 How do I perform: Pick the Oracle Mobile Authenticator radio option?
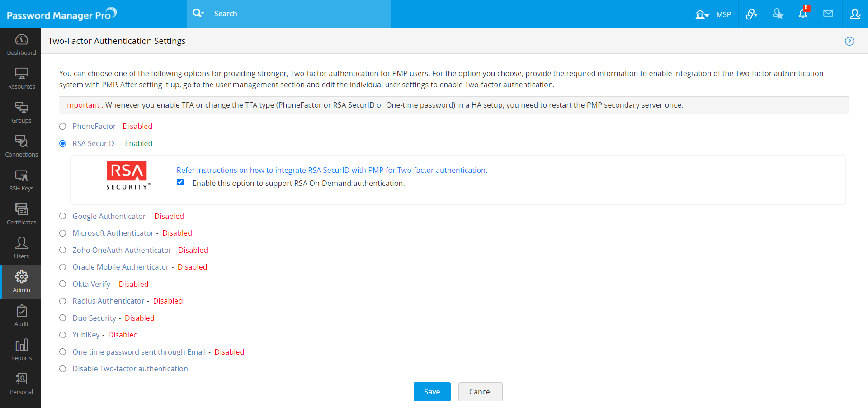click(x=63, y=267)
